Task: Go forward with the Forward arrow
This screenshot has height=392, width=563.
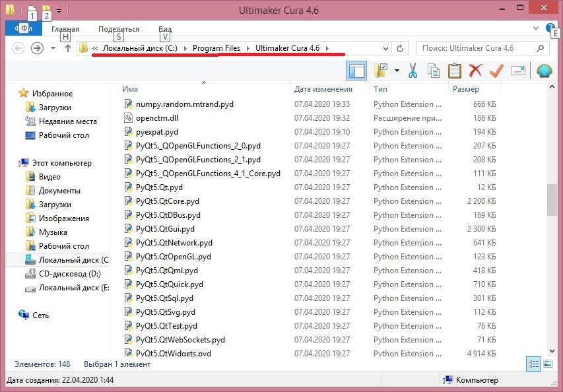Action: [37, 48]
